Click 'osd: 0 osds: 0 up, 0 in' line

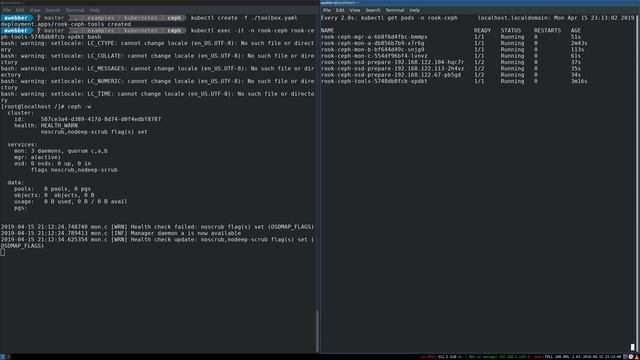tap(52, 164)
